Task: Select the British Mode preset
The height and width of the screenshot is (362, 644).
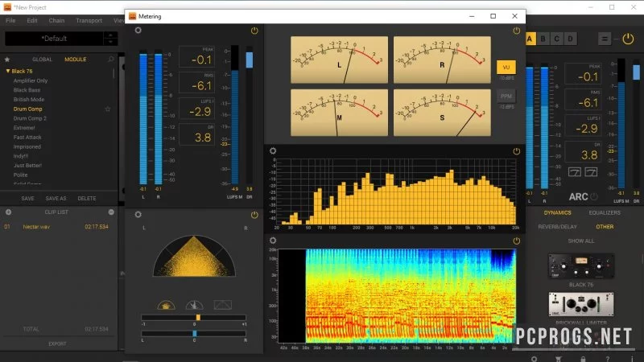Action: click(x=29, y=99)
